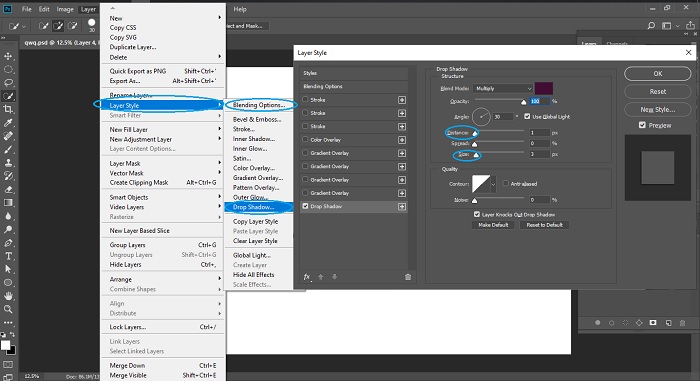
Task: Click the search magnifier icon in options bar
Action: [x=651, y=26]
